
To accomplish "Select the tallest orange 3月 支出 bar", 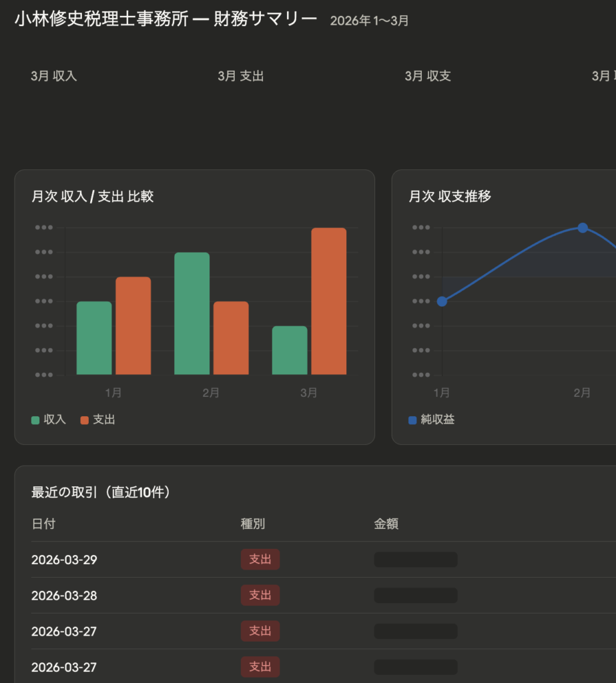I will (x=328, y=301).
